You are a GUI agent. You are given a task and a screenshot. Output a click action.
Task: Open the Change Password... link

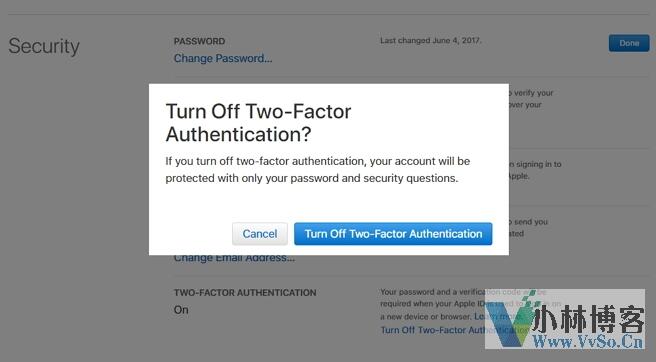tap(223, 58)
